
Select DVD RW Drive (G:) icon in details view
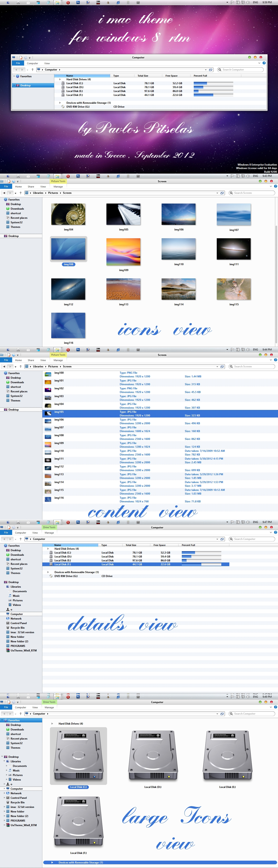pos(51,576)
